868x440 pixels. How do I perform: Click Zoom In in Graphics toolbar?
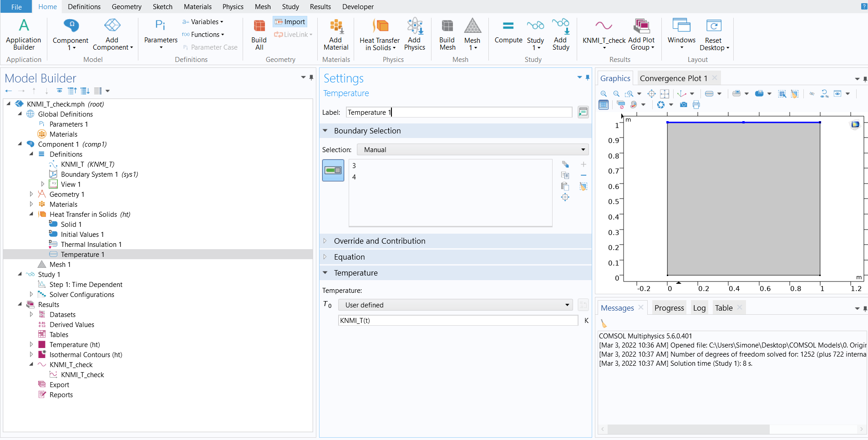(604, 94)
